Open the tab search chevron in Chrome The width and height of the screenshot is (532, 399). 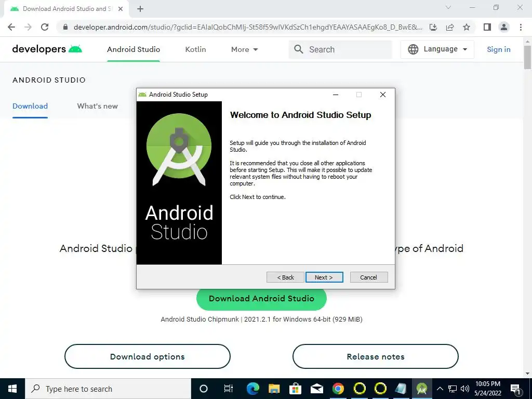[448, 7]
